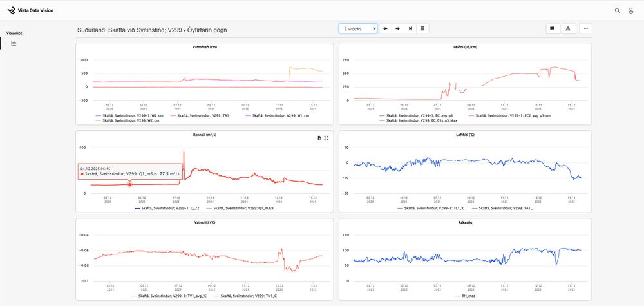Open the alarms warning triangle icon
Image resolution: width=644 pixels, height=306 pixels.
[x=569, y=29]
